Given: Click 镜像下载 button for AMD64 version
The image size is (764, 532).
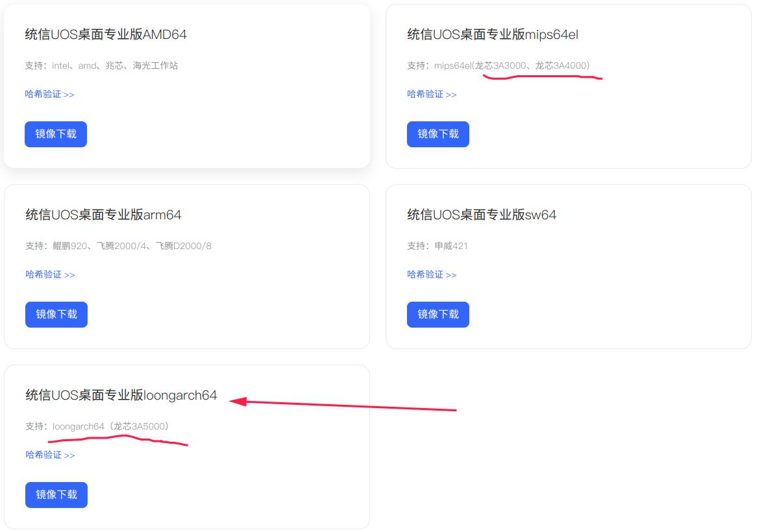Looking at the screenshot, I should tap(55, 134).
